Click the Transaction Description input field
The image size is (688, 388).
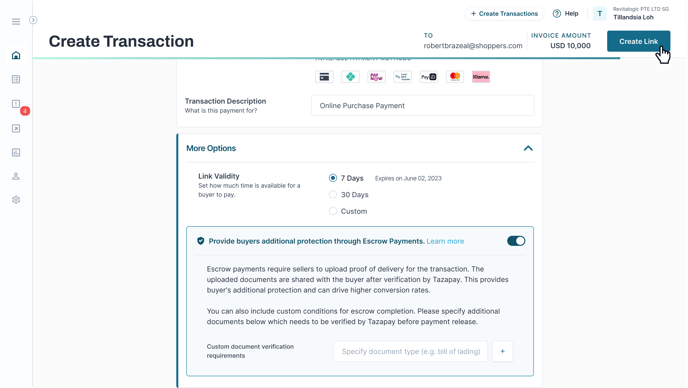423,105
